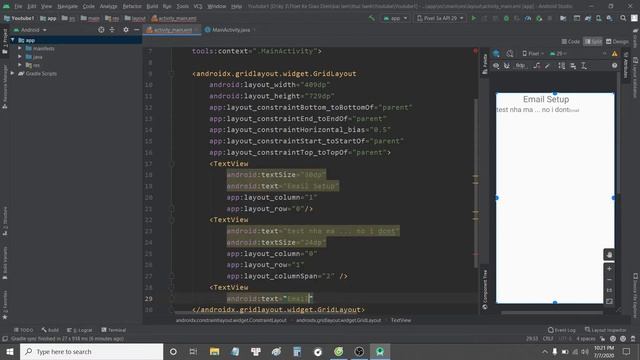
Task: Open the Component Tree side panel
Action: point(485,289)
